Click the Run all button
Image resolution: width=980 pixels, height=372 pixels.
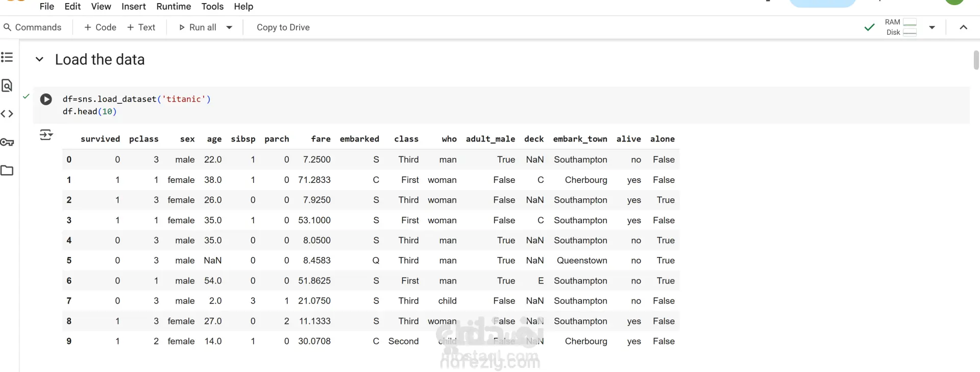pos(198,28)
